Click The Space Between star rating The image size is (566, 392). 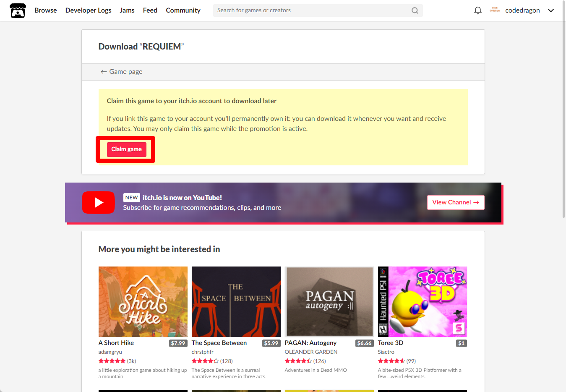[205, 361]
